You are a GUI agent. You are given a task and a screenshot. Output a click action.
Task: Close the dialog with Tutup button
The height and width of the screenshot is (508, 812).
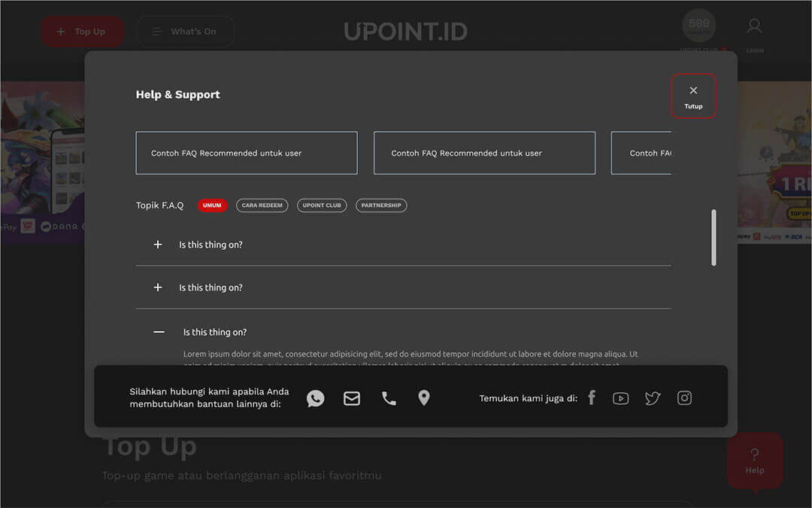point(693,96)
